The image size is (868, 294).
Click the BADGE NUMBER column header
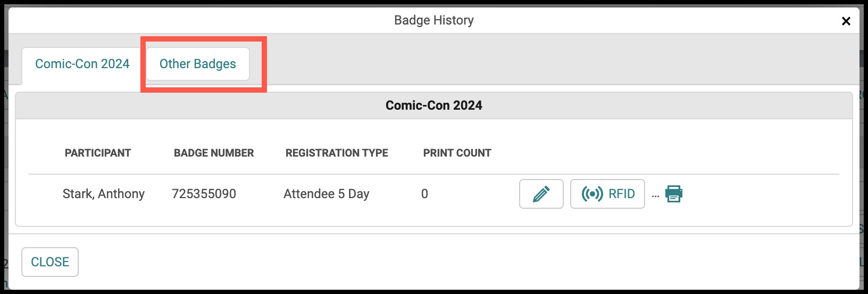pyautogui.click(x=214, y=153)
